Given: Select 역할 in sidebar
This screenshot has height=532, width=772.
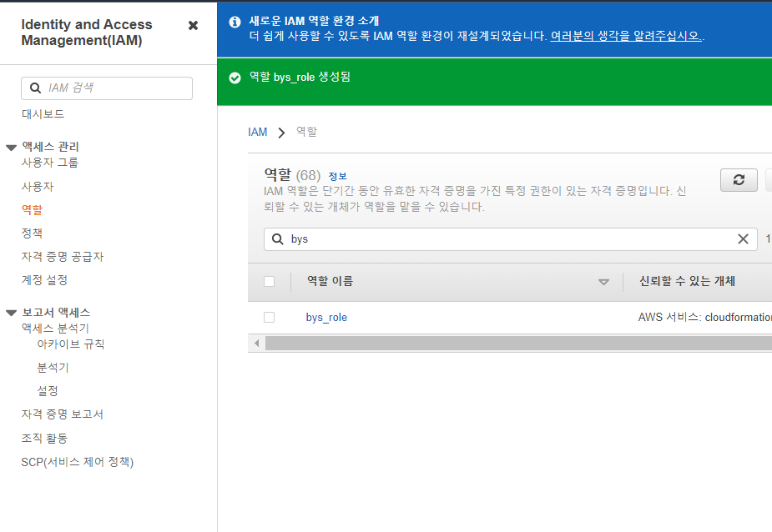Looking at the screenshot, I should click(x=32, y=209).
